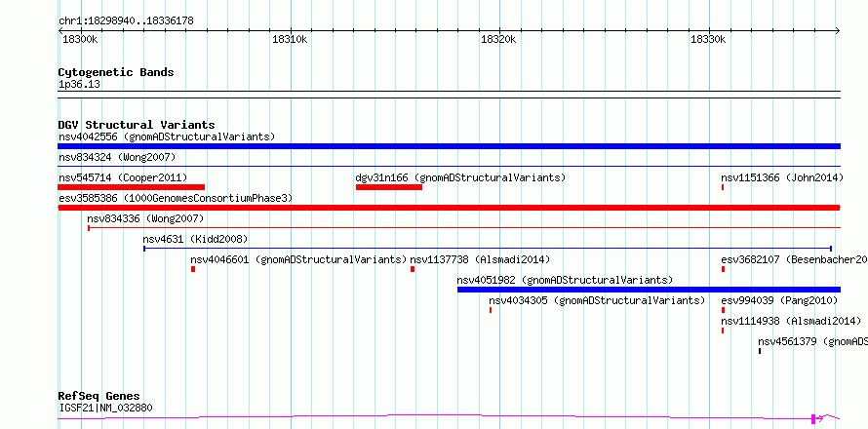Screen dimensions: 868x429
Task: Click the small red nsv4034305 marker
Action: pyautogui.click(x=491, y=310)
